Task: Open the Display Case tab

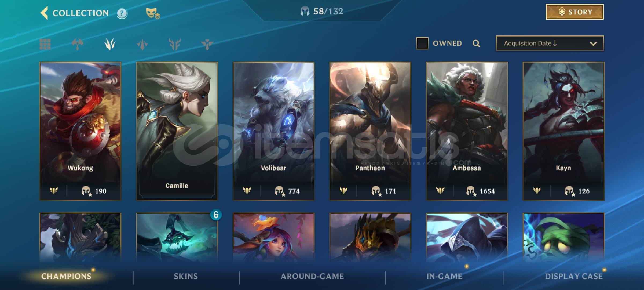Action: [x=574, y=276]
